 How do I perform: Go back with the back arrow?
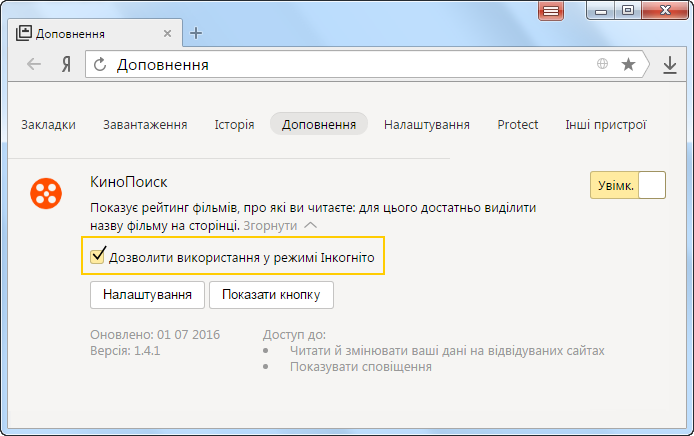(x=34, y=65)
